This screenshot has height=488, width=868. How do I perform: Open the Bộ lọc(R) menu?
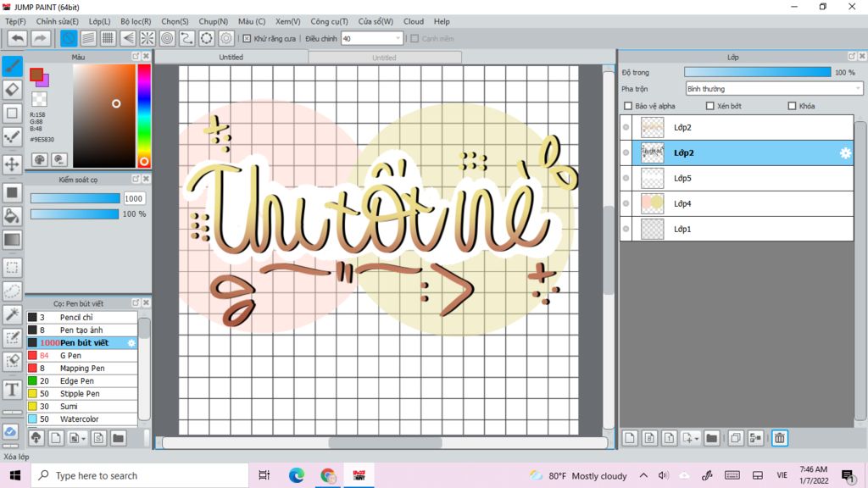coord(136,21)
